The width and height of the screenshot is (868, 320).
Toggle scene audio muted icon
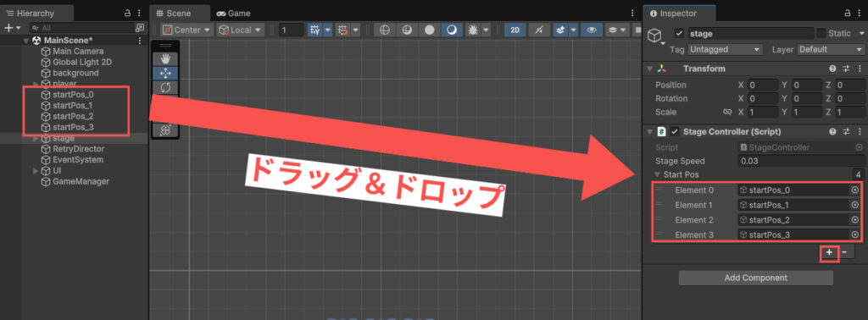[539, 30]
